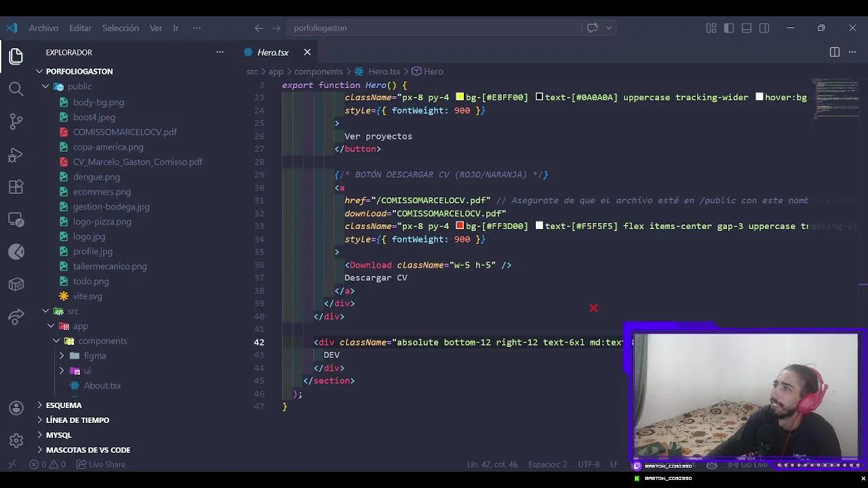Open the Search view in activity bar

16,89
